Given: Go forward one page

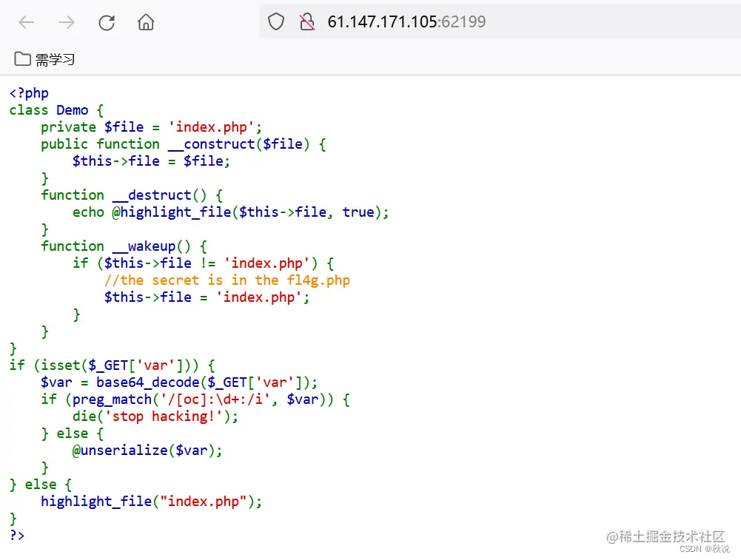Looking at the screenshot, I should pos(67,22).
